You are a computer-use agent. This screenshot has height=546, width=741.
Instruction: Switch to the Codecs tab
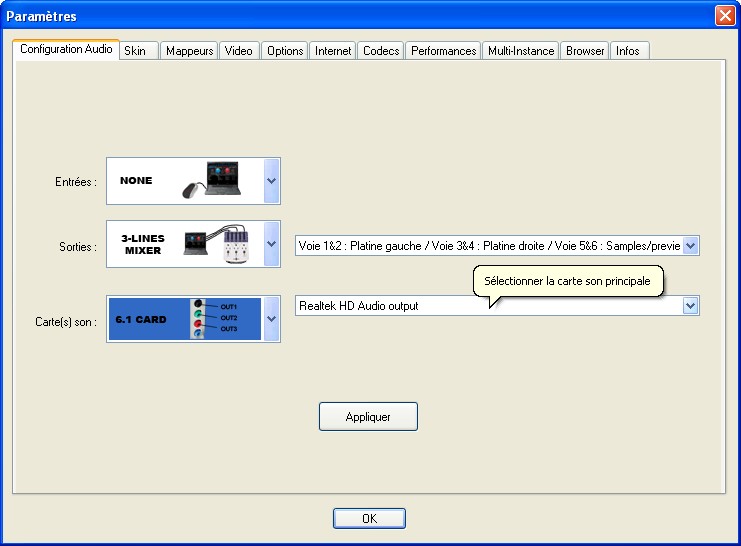381,51
